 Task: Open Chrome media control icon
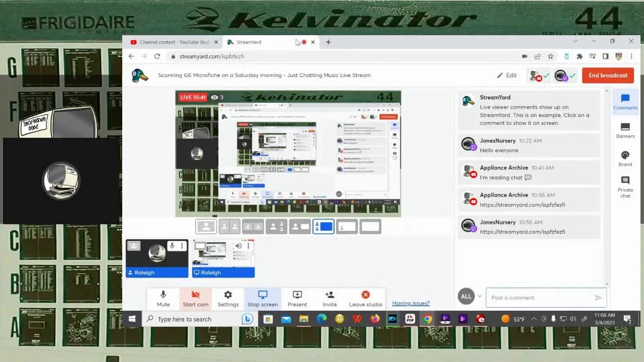pos(593,56)
